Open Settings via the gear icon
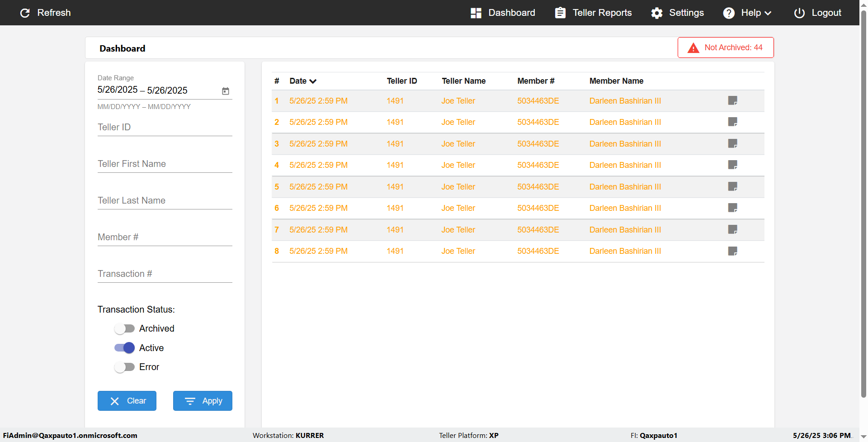This screenshot has width=868, height=442. pyautogui.click(x=657, y=13)
